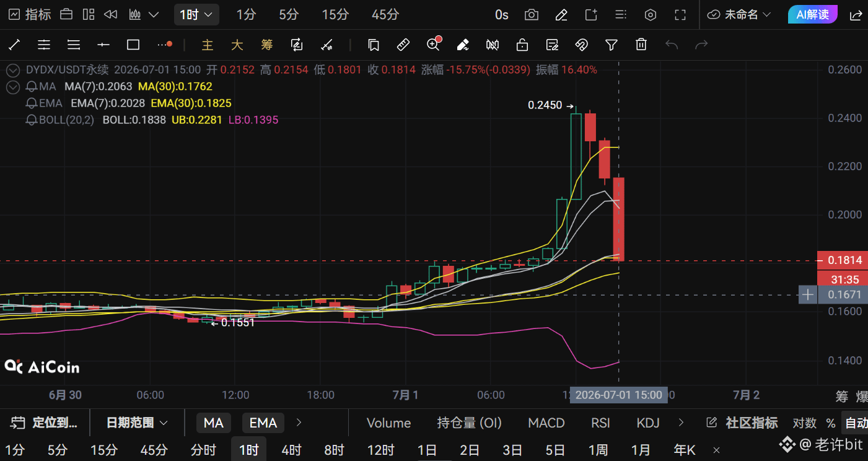The height and width of the screenshot is (461, 868).
Task: Open the list menu icon in top bar
Action: pos(620,14)
